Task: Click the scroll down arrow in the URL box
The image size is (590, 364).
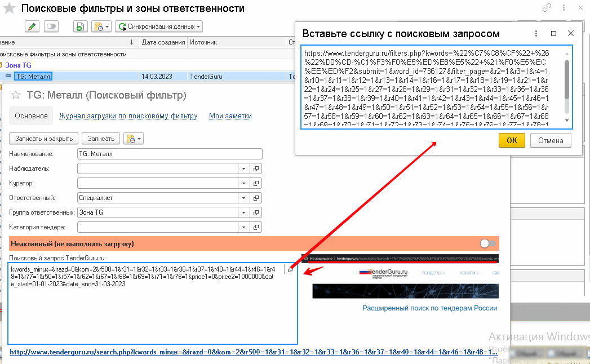Action: click(x=567, y=121)
